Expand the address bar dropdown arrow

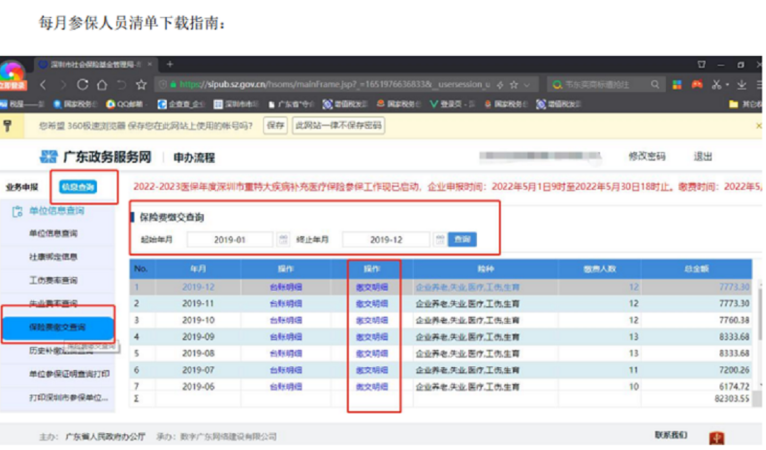pyautogui.click(x=527, y=85)
